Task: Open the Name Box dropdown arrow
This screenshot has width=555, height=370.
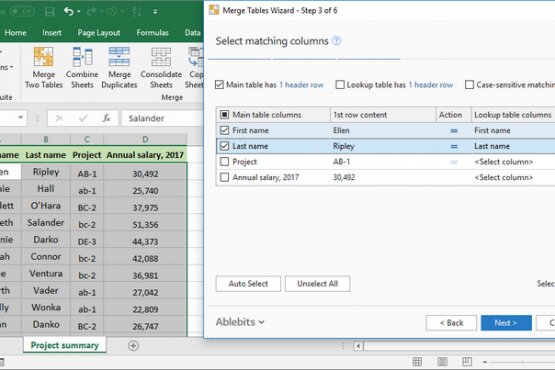Action: 20,118
